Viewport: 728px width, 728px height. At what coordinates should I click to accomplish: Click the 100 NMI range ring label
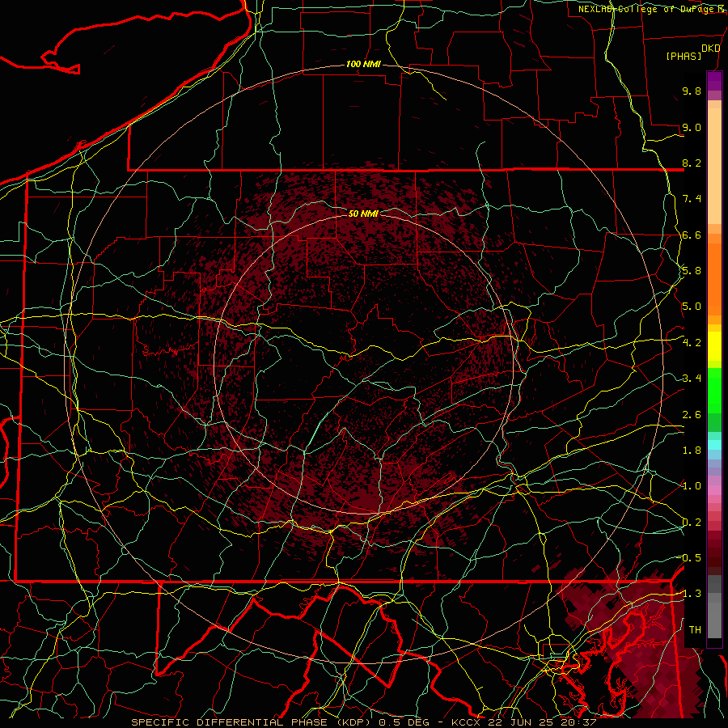363,64
